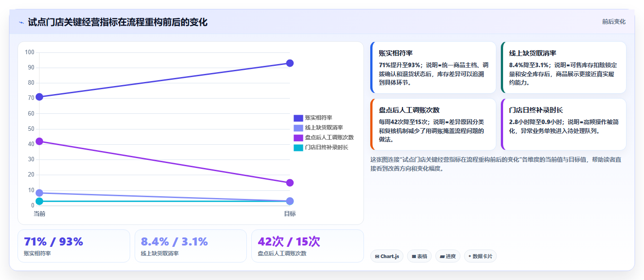Screen dimensions: 644x280
Task: Click the 数据卡片 tag icon
Action: coord(470,257)
